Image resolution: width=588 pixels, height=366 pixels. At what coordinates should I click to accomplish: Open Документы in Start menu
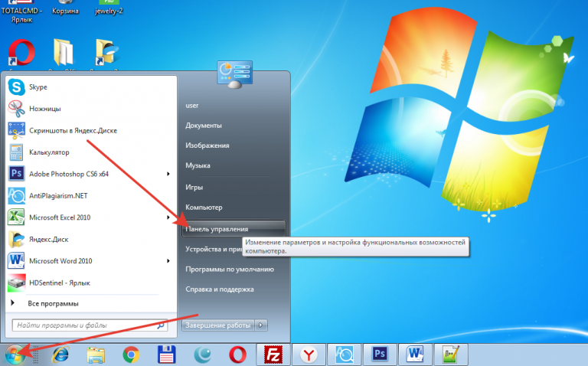(204, 126)
